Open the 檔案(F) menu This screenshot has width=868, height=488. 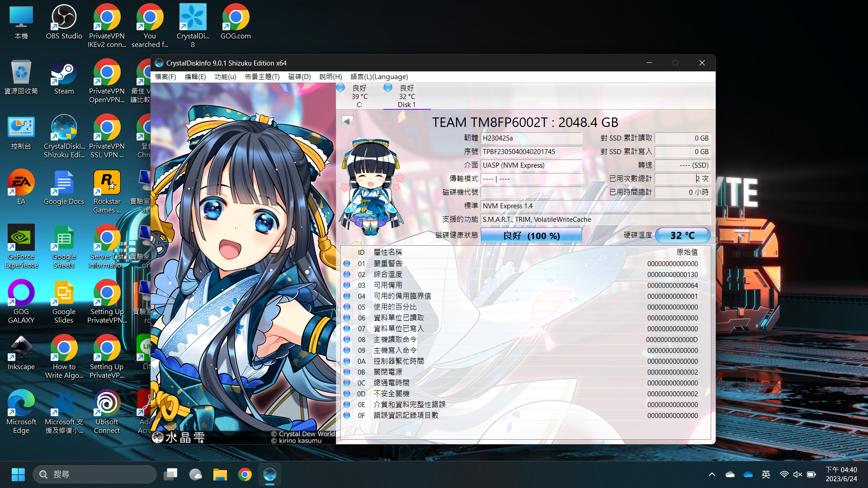(165, 77)
